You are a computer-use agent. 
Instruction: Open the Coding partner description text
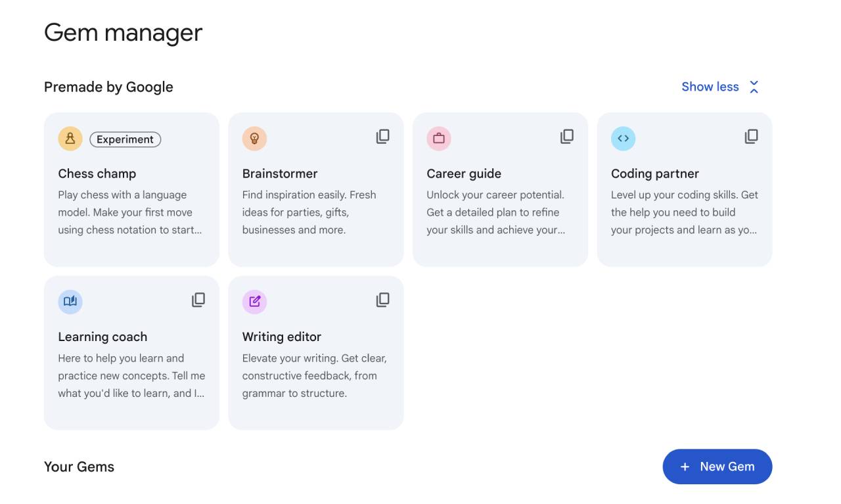point(685,212)
